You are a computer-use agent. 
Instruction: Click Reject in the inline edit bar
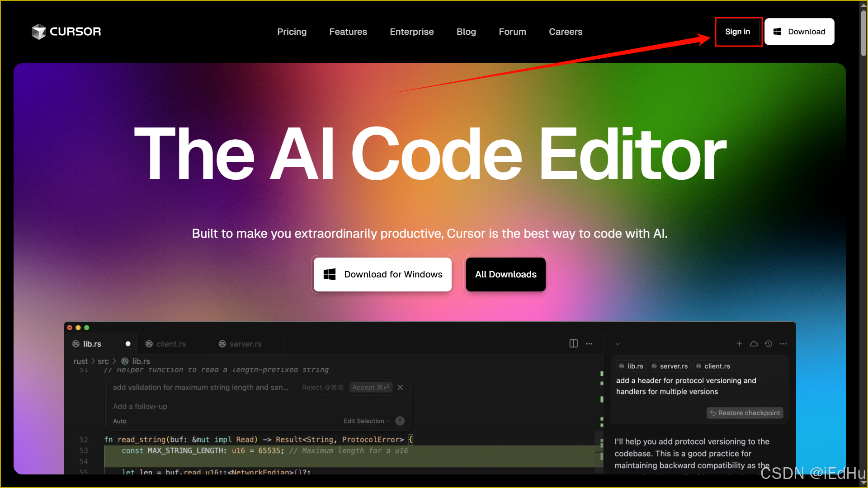point(322,387)
